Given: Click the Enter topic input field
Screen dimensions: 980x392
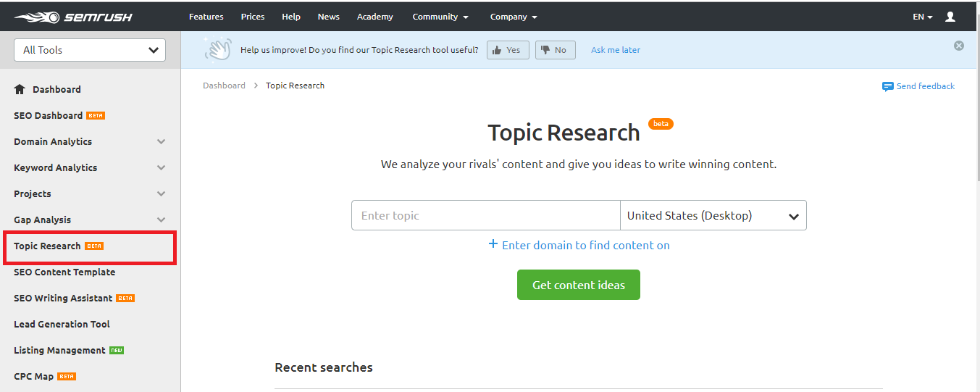Looking at the screenshot, I should (486, 215).
